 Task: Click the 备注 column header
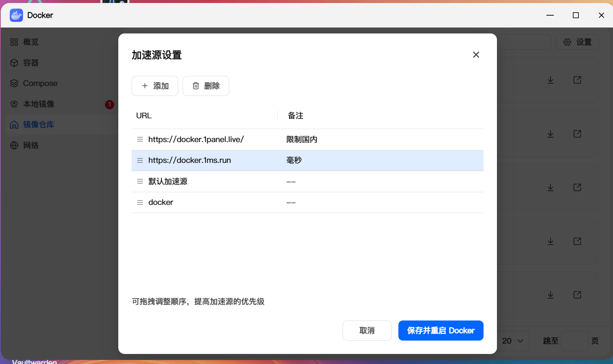point(296,116)
